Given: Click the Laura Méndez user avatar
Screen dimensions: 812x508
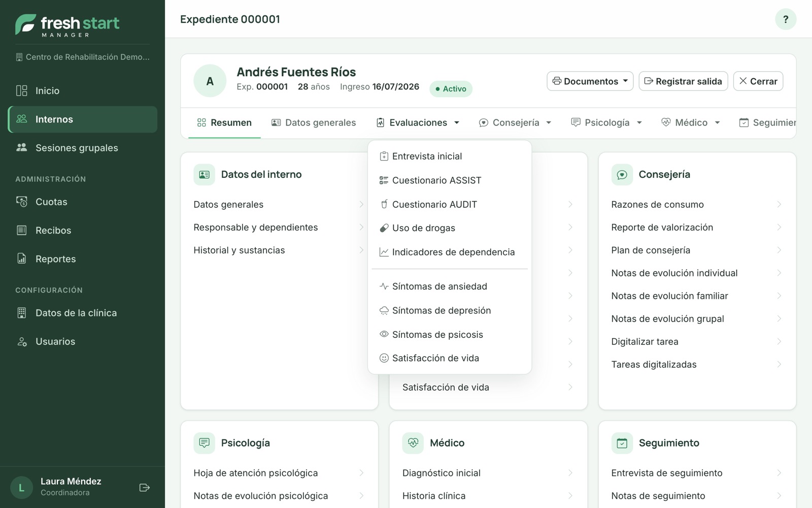Looking at the screenshot, I should point(21,488).
